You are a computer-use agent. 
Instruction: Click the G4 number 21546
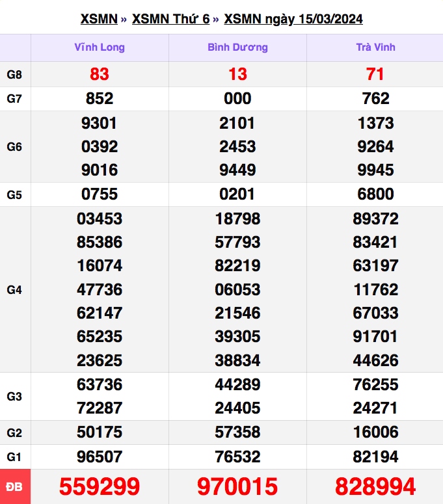click(x=237, y=313)
